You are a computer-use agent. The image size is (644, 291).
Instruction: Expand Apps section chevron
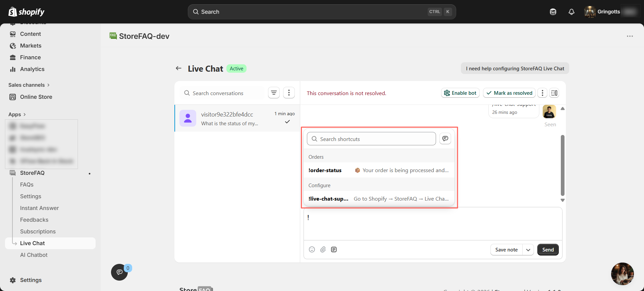[x=24, y=115]
